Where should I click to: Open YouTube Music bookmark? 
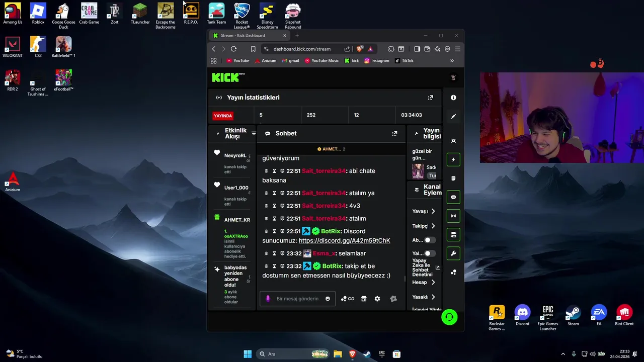[x=322, y=61]
